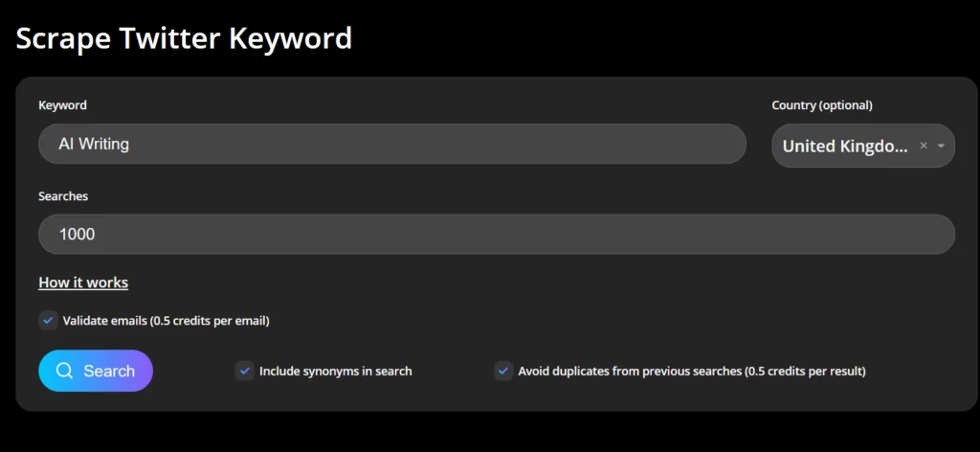980x452 pixels.
Task: Click the "(0.5 credits per result)" note
Action: pos(805,371)
